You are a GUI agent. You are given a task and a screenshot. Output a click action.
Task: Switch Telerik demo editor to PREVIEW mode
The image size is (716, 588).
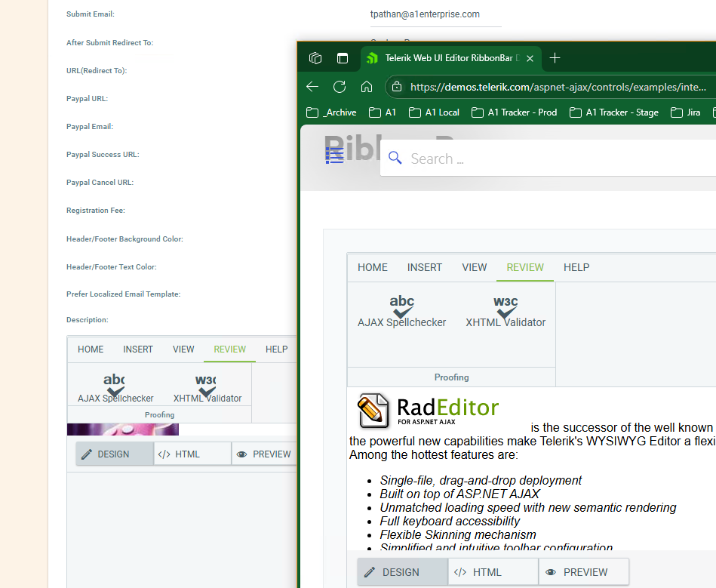(584, 572)
